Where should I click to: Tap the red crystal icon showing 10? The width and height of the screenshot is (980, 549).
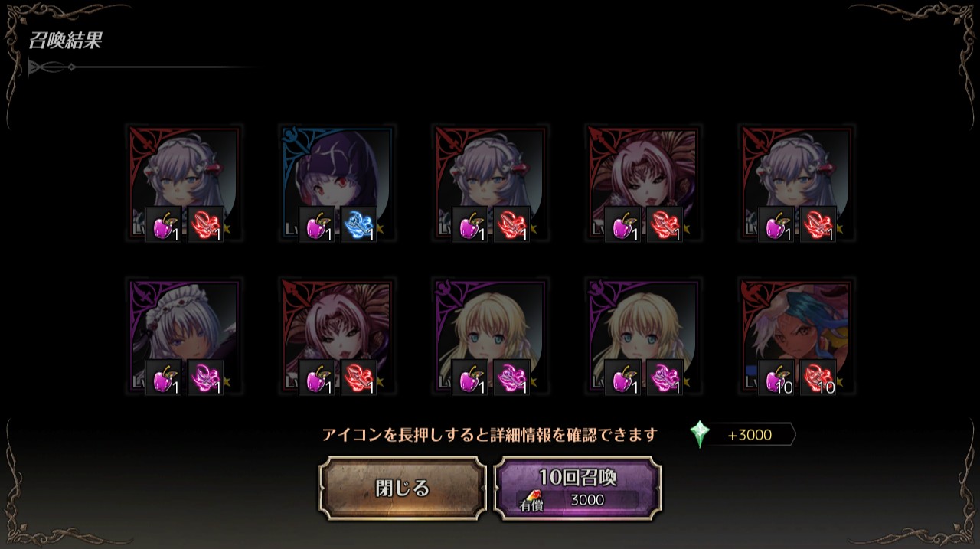(818, 378)
